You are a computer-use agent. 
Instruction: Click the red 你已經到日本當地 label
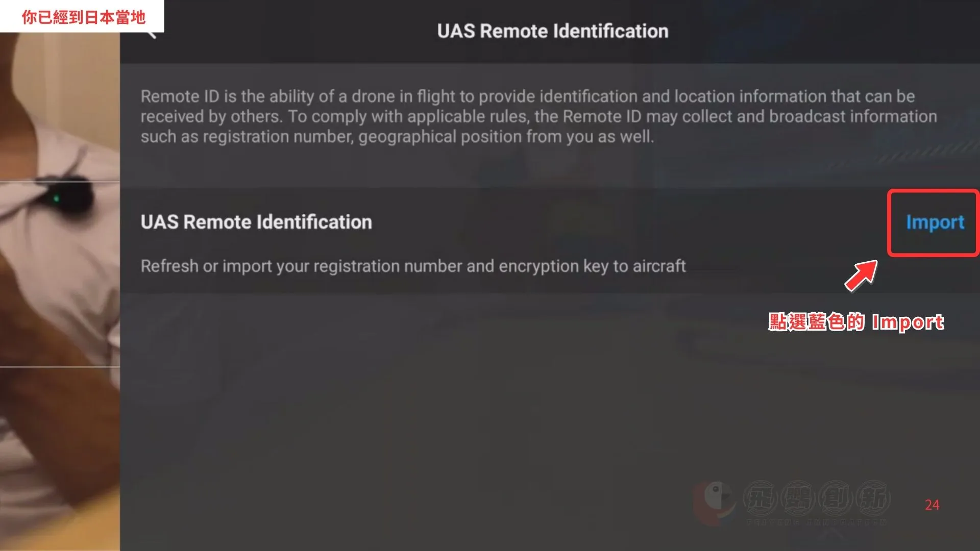(x=84, y=17)
